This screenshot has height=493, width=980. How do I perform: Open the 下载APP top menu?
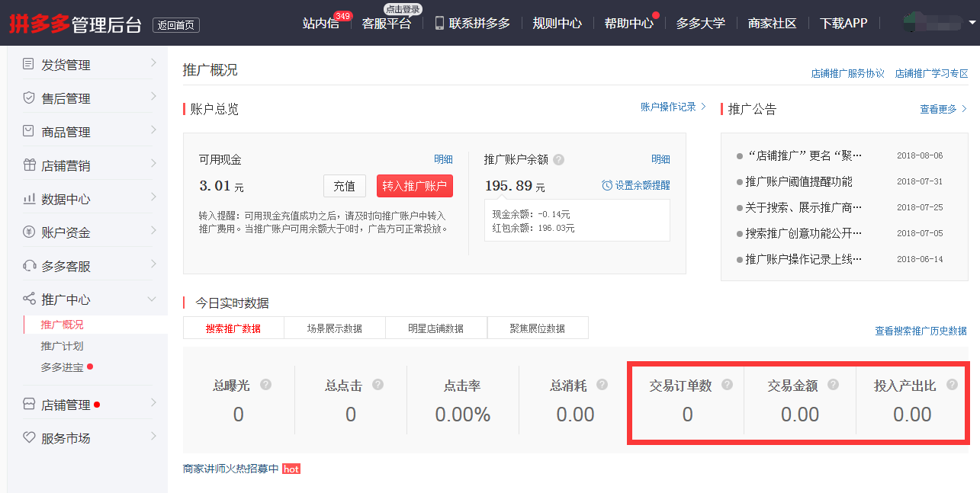tap(843, 23)
